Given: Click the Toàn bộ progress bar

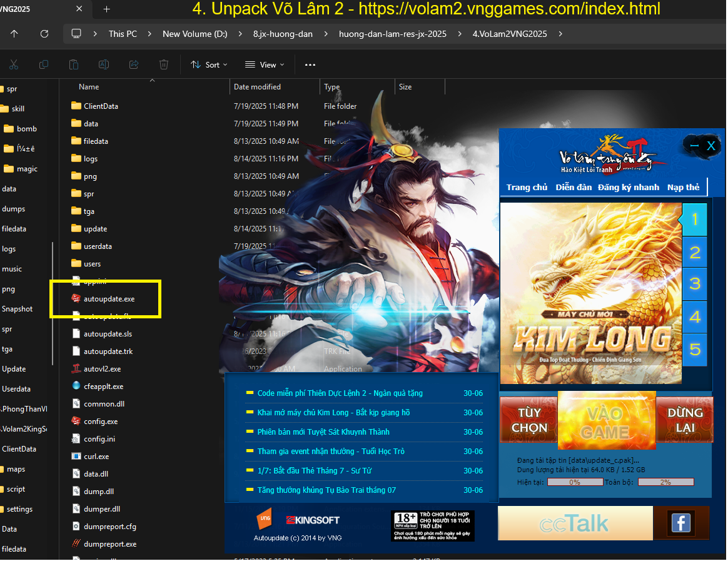Looking at the screenshot, I should pyautogui.click(x=665, y=482).
